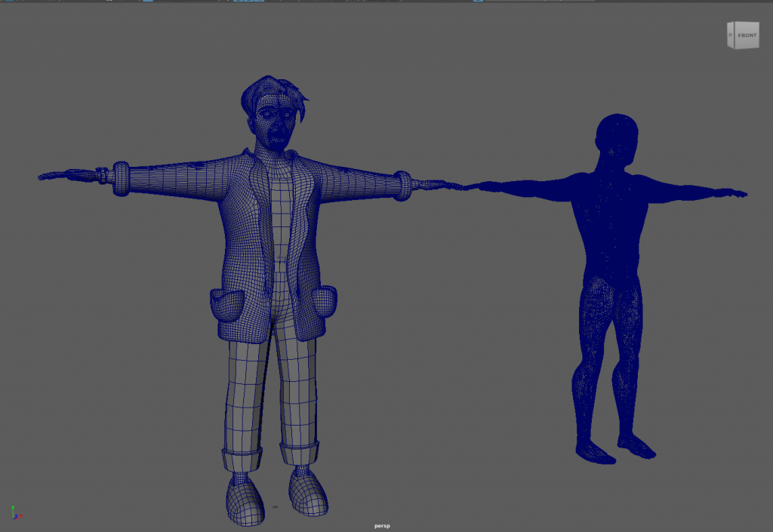Select the clothed character's shoe on screen left

coord(245,500)
